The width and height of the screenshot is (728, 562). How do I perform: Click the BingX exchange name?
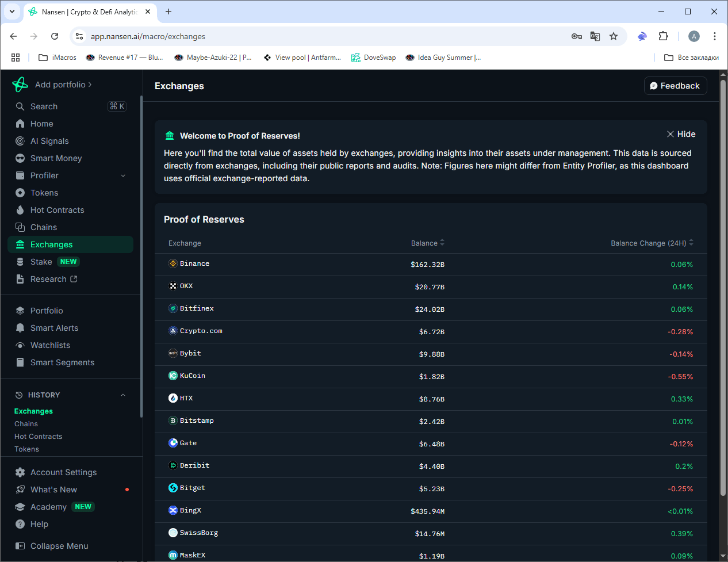(x=190, y=510)
